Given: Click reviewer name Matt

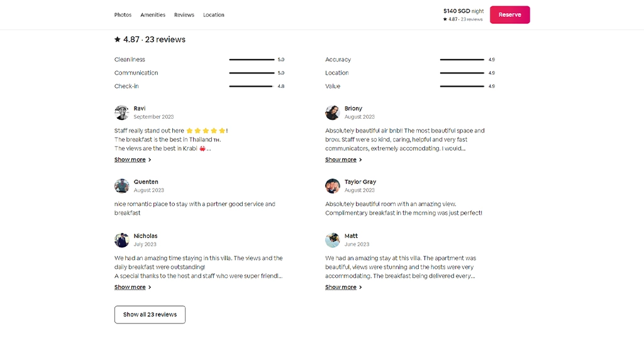Looking at the screenshot, I should coord(351,236).
